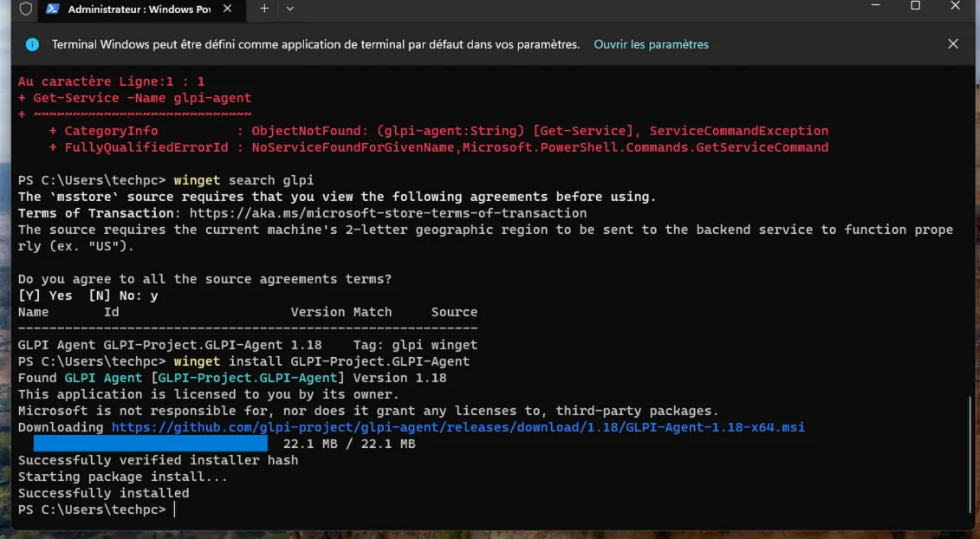The height and width of the screenshot is (539, 980).
Task: Click the 'msstore source requires' agreement line
Action: (338, 197)
